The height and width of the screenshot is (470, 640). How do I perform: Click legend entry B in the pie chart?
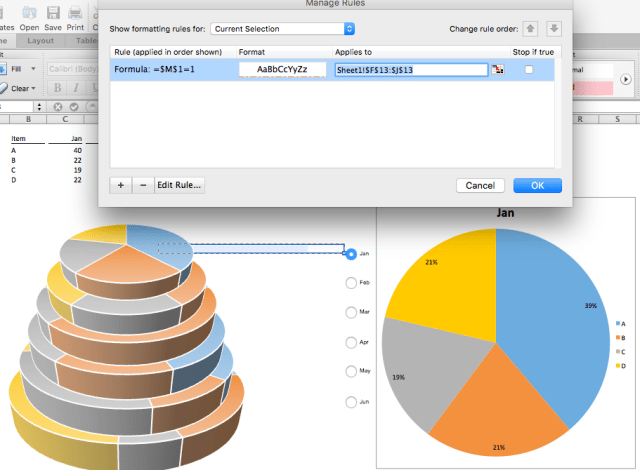pos(620,338)
